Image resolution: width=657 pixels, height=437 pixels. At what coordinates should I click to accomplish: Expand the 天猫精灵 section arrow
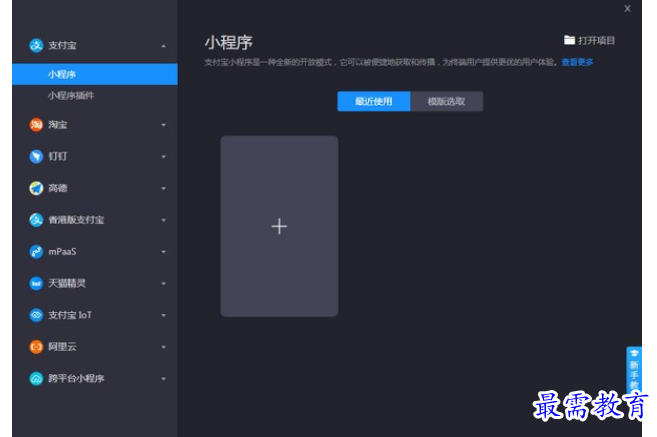click(x=164, y=284)
